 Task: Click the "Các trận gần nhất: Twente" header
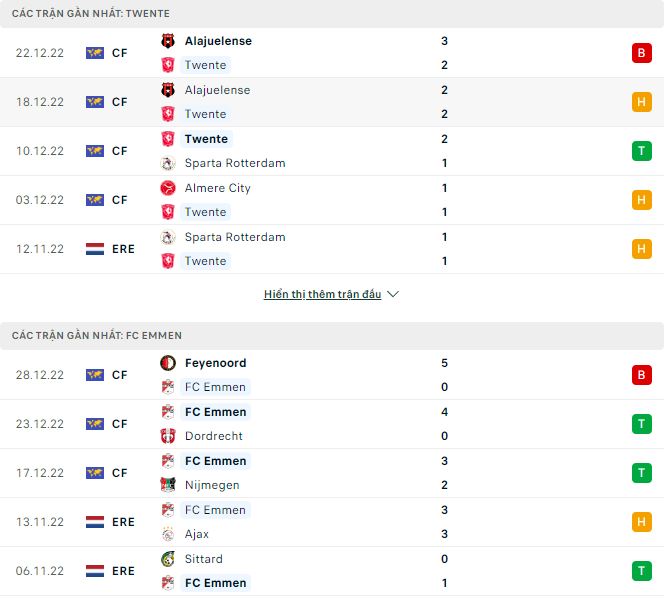[91, 13]
